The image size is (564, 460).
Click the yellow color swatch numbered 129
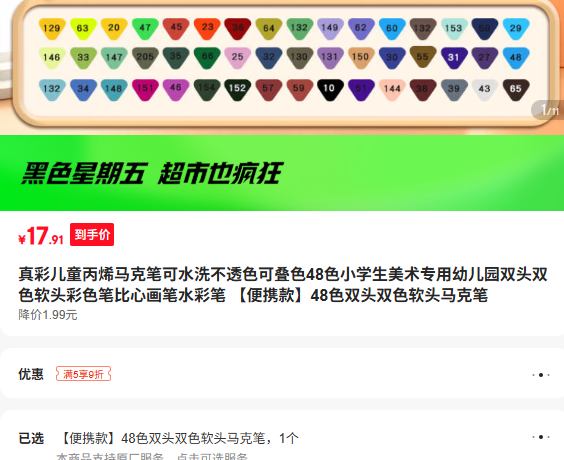tap(52, 28)
